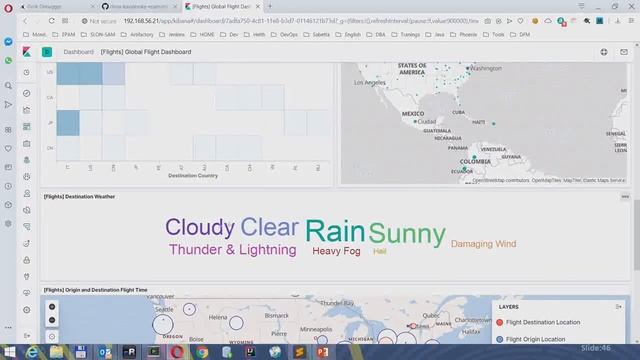The image size is (640, 360).
Task: Open the Management gear icon in Kibana sidebar
Action: click(27, 310)
